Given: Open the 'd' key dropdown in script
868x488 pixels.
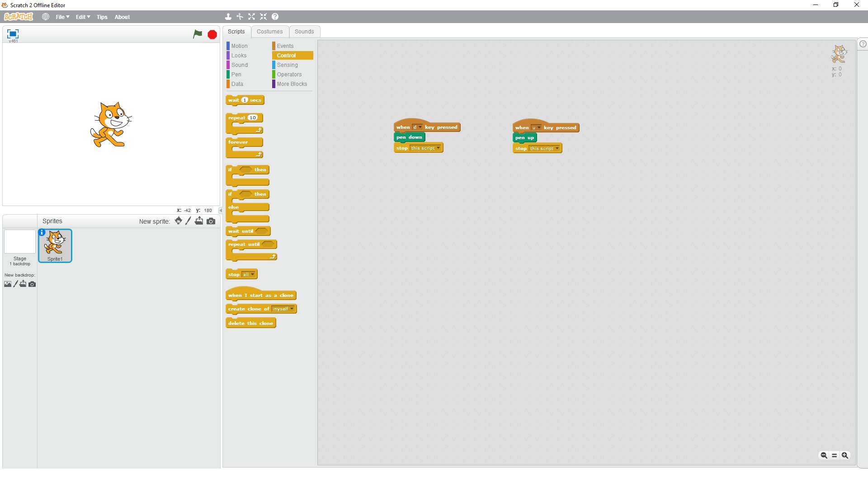Looking at the screenshot, I should tap(420, 127).
